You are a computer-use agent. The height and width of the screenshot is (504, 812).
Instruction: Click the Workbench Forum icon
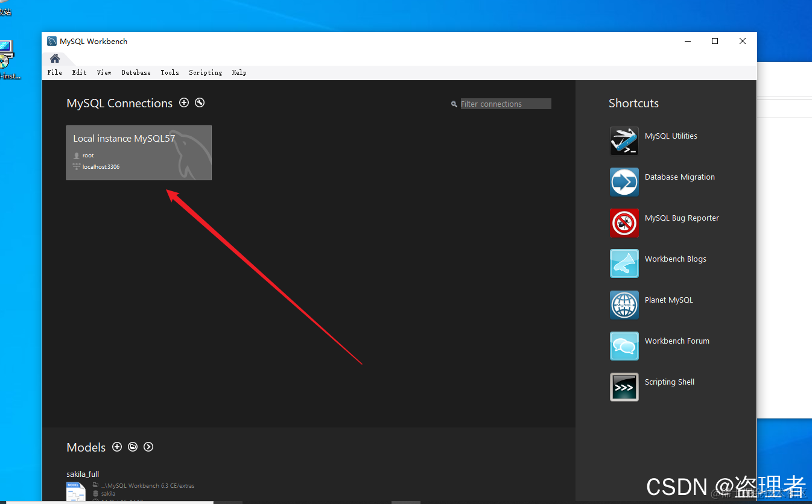[624, 346]
